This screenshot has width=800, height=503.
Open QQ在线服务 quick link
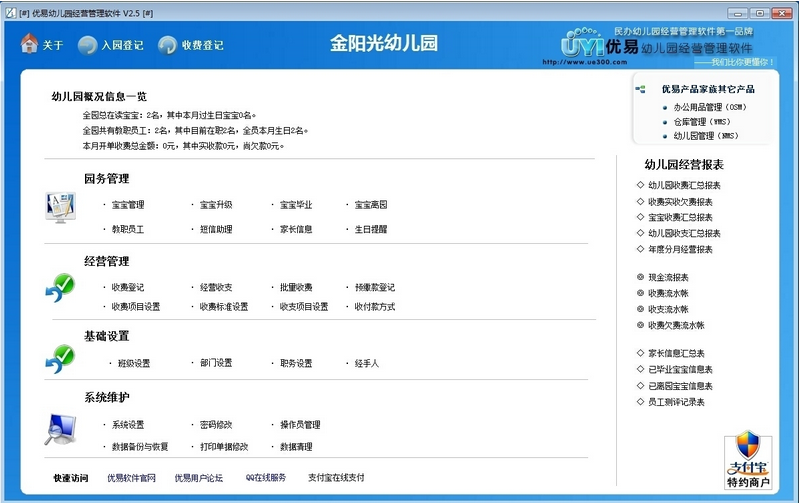[x=266, y=478]
